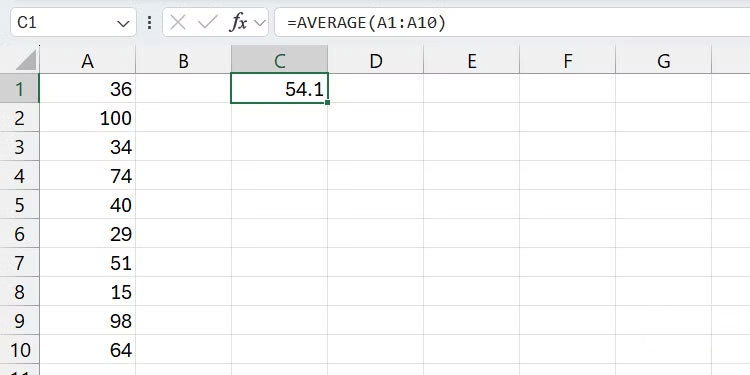Select column E header
The image size is (750, 375).
tap(472, 60)
